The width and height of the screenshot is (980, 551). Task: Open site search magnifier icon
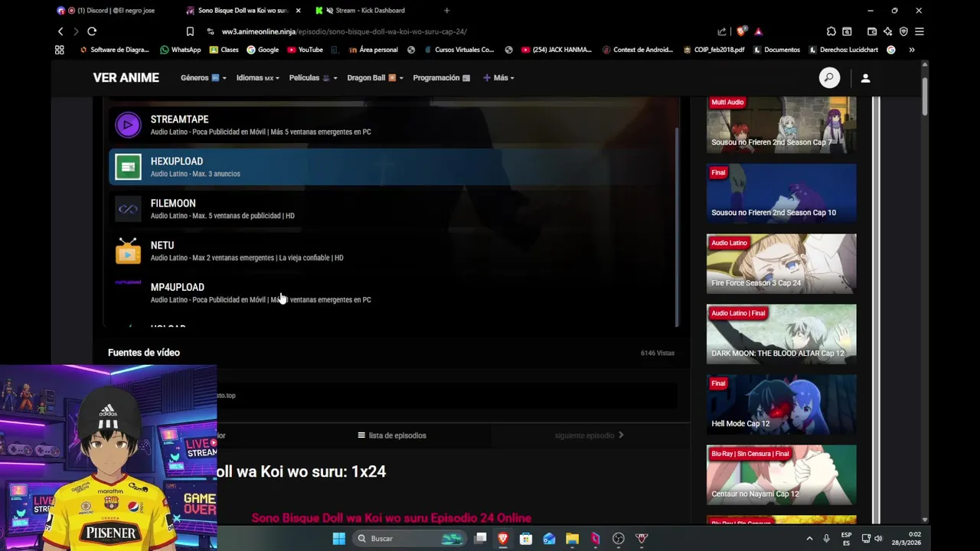pyautogui.click(x=829, y=77)
